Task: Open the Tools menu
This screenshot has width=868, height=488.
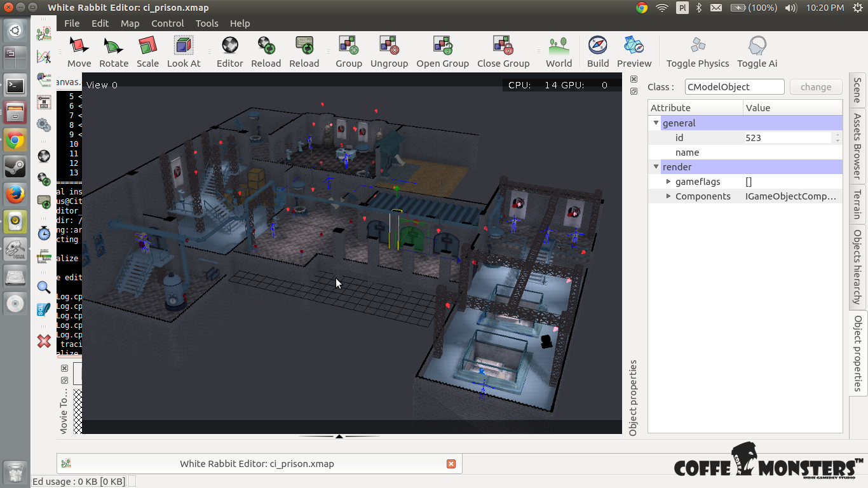Action: pos(207,23)
